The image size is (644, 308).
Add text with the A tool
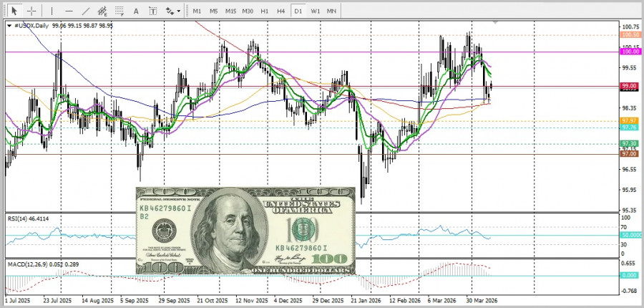coord(136,11)
